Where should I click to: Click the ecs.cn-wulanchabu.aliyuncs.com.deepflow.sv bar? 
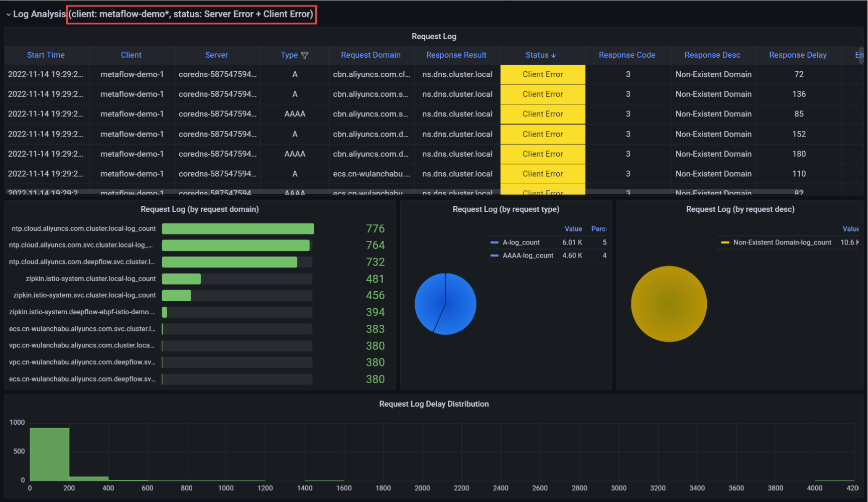[237, 380]
